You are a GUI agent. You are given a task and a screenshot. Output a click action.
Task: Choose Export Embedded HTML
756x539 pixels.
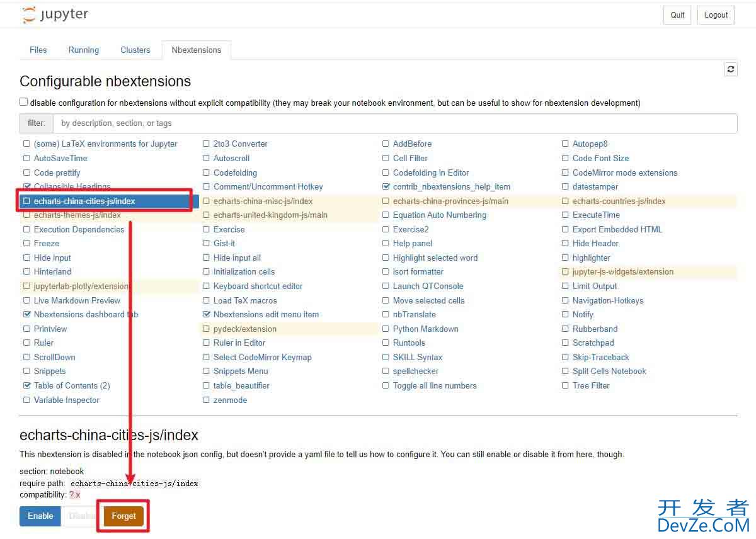(x=617, y=229)
